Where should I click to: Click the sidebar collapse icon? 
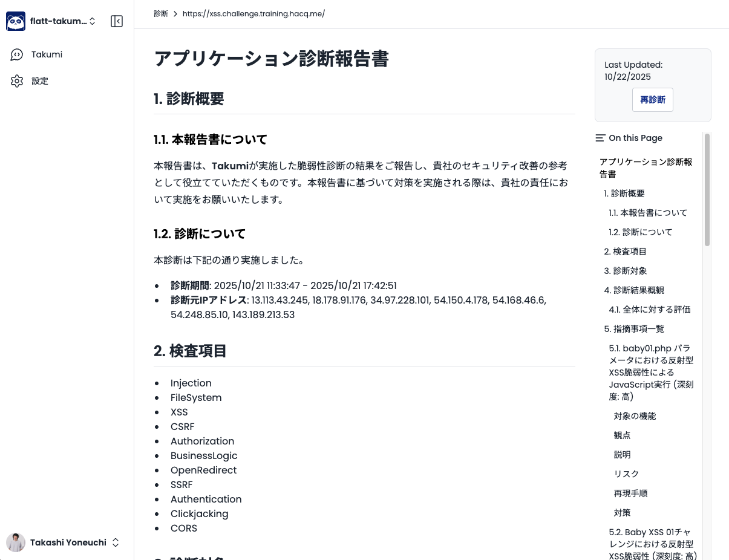pos(116,21)
